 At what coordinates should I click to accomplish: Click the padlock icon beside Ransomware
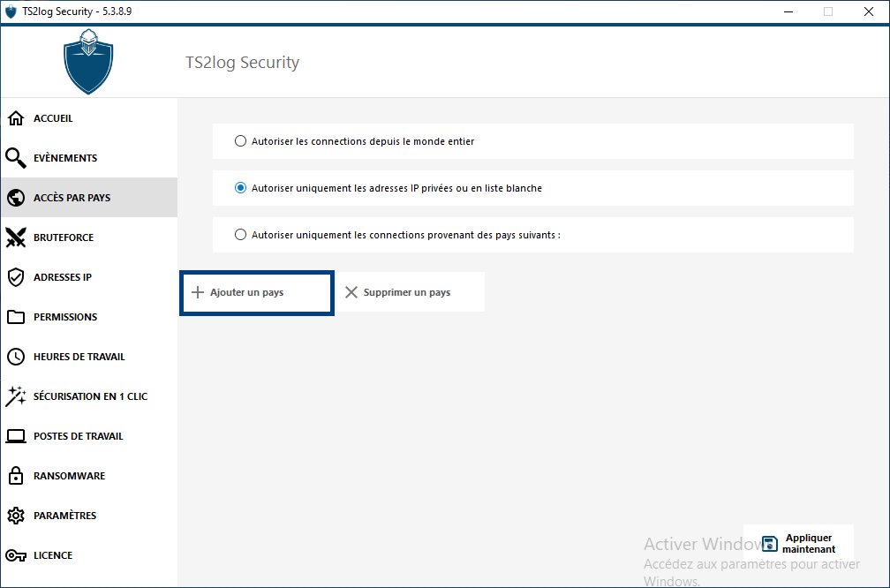[16, 476]
